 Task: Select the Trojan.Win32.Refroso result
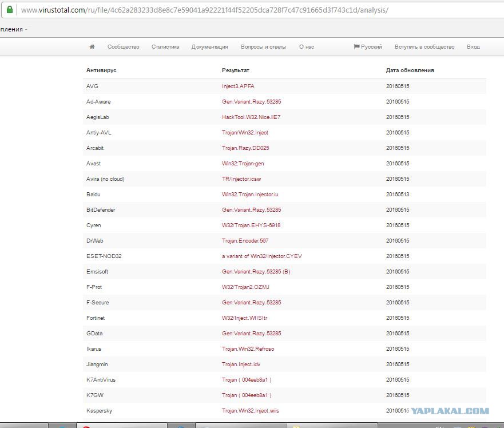(248, 348)
